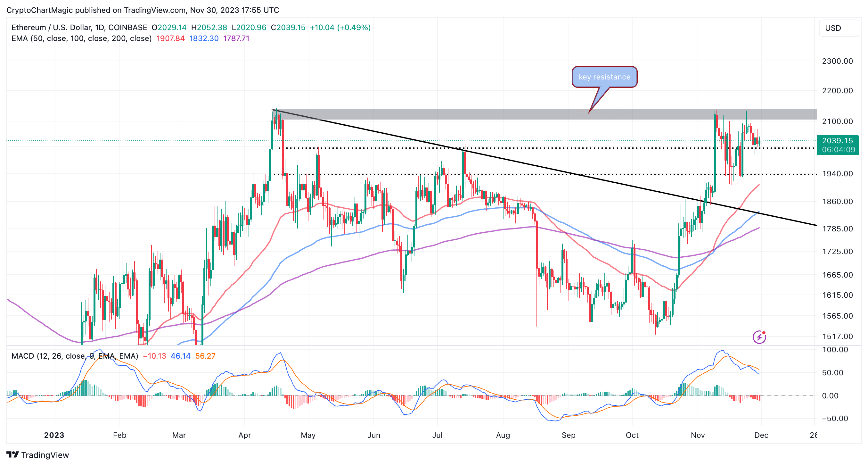The image size is (868, 466).
Task: Click the MACD 0.00 axis label
Action: tap(830, 395)
